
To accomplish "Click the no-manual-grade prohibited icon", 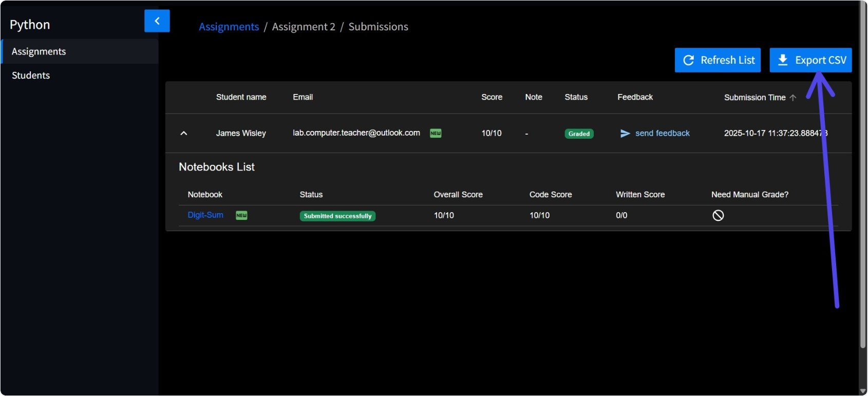I will [x=718, y=215].
